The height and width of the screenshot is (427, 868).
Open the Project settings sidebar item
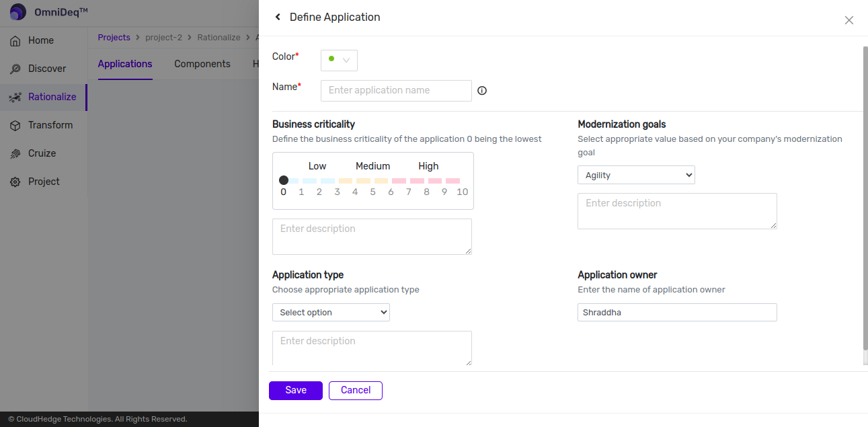pos(44,182)
